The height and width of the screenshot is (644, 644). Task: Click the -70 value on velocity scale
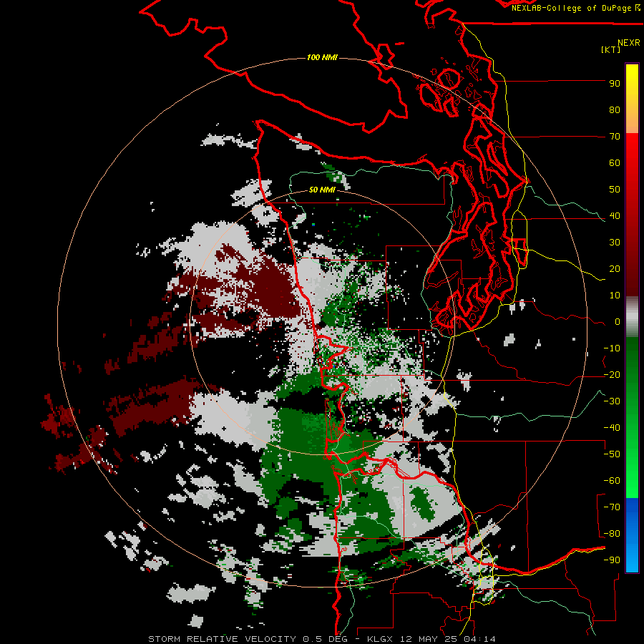coord(612,507)
